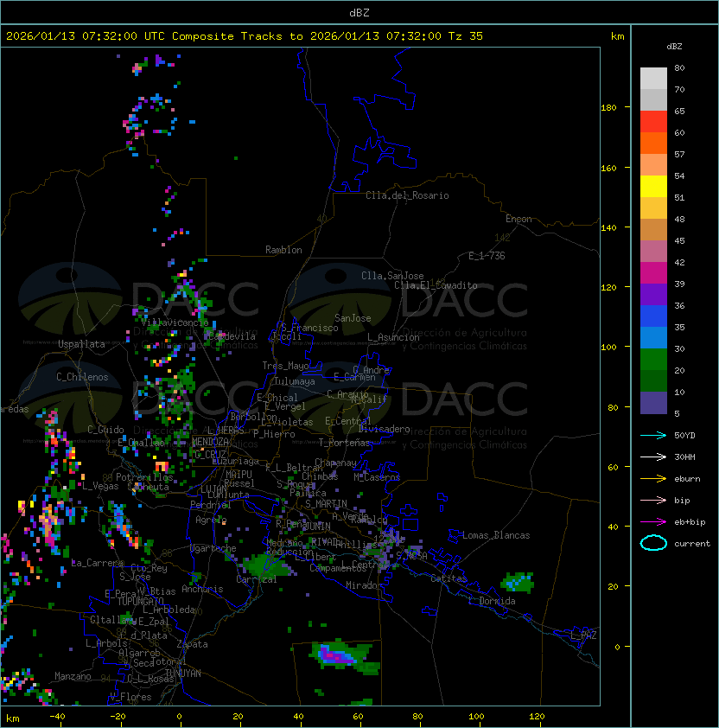This screenshot has height=728, width=719.
Task: Click the 'Uspallata' place label
Action: pos(81,344)
